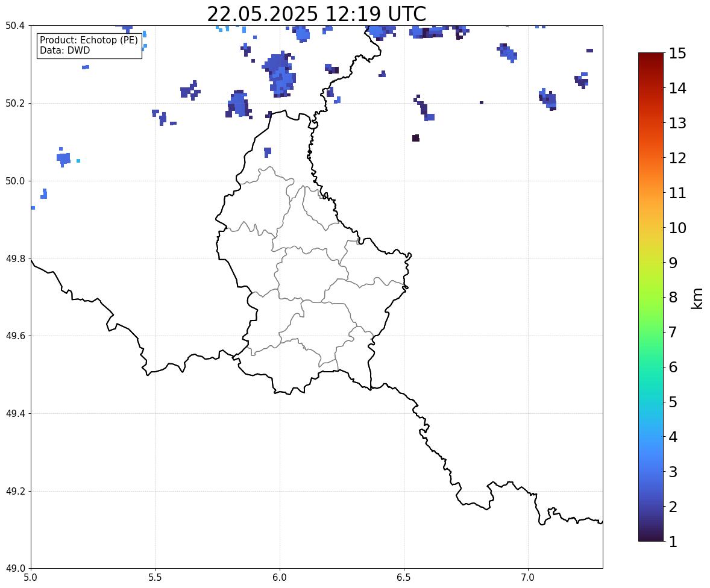This screenshot has height=588, width=710.
Task: Click the colorbar tick label 10
Action: (x=677, y=228)
